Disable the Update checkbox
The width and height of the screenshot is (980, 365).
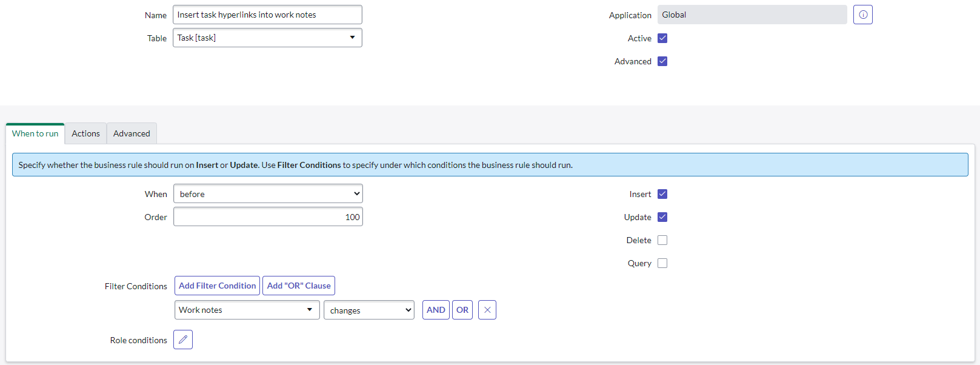[x=662, y=217]
